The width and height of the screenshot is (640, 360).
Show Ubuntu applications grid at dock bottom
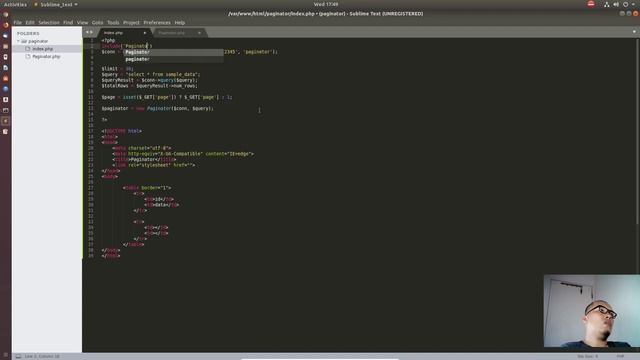click(x=5, y=355)
